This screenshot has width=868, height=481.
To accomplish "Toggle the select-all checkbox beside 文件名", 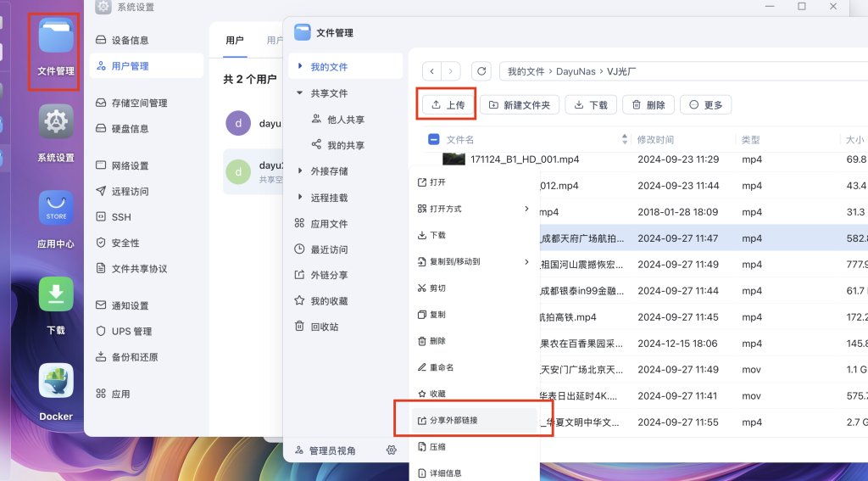I will coord(433,139).
